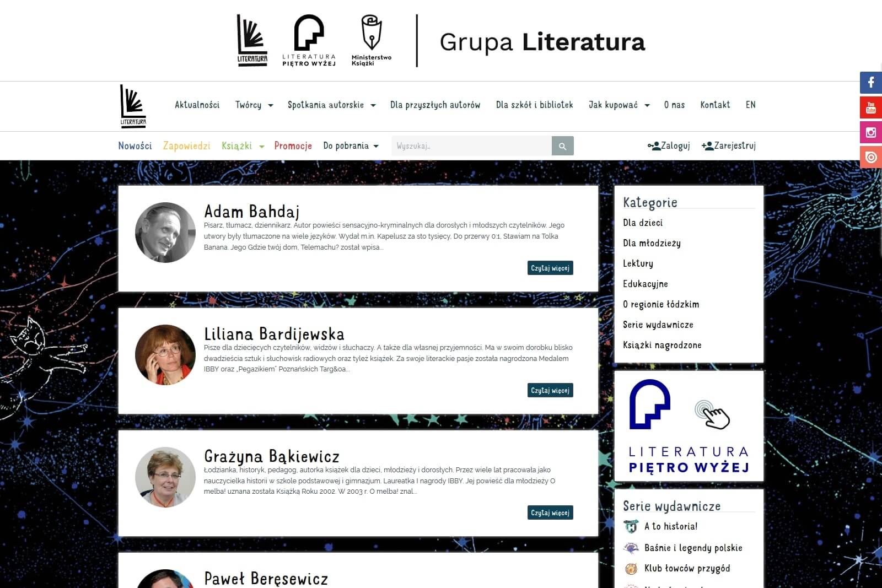Open the Literatura Piętro Wyżej sidebar banner

click(689, 426)
